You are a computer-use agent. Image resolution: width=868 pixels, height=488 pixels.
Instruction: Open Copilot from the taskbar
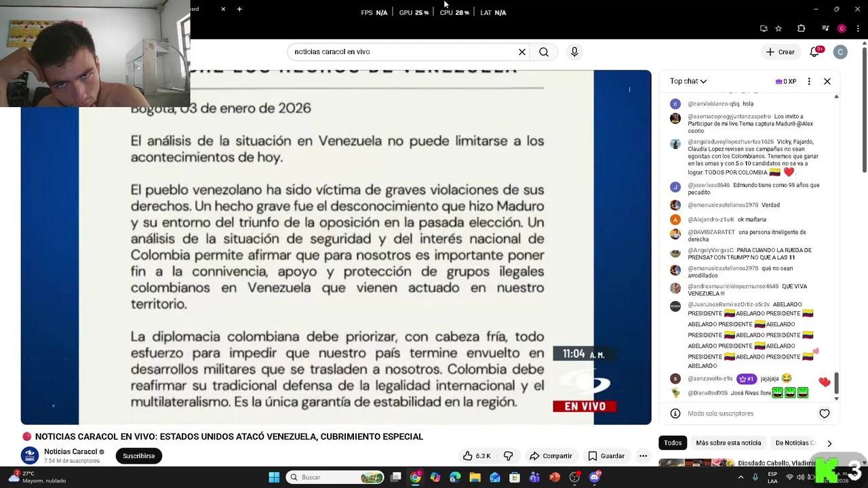pos(435,477)
